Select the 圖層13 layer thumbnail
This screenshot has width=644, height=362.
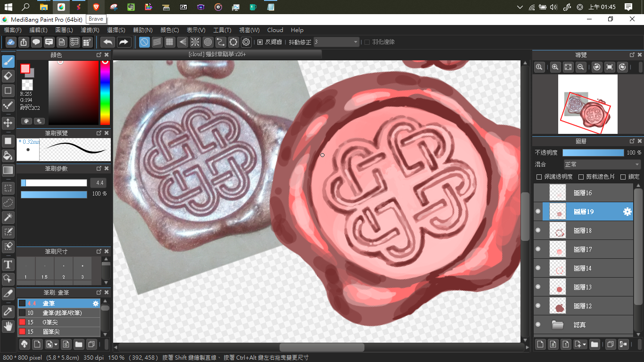click(558, 287)
